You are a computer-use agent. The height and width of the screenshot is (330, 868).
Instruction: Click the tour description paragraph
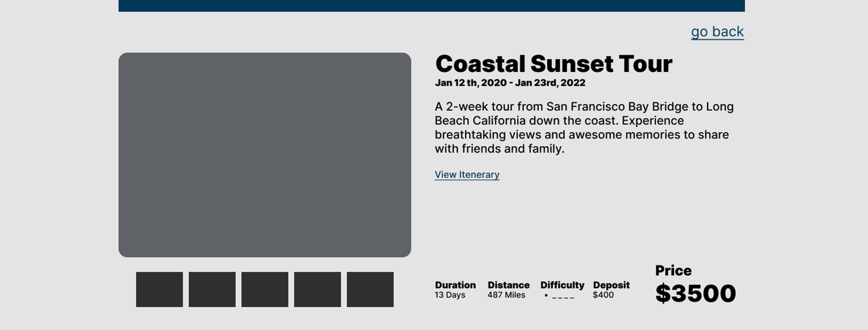click(584, 128)
